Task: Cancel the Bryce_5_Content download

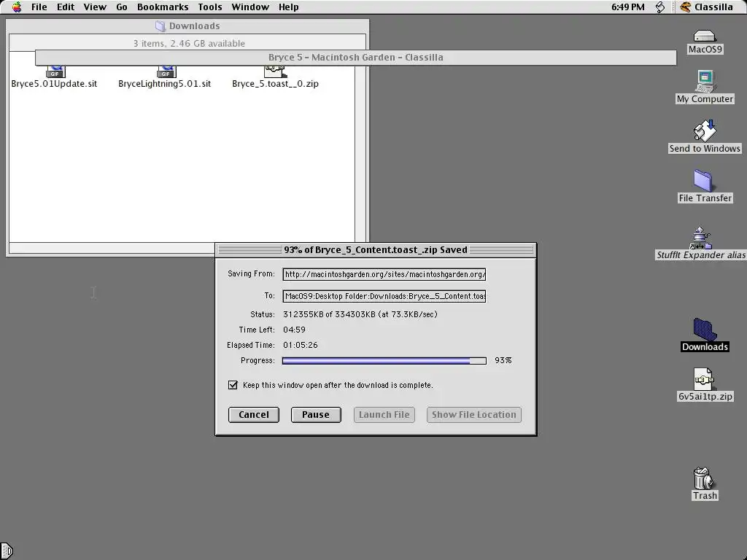Action: [253, 415]
